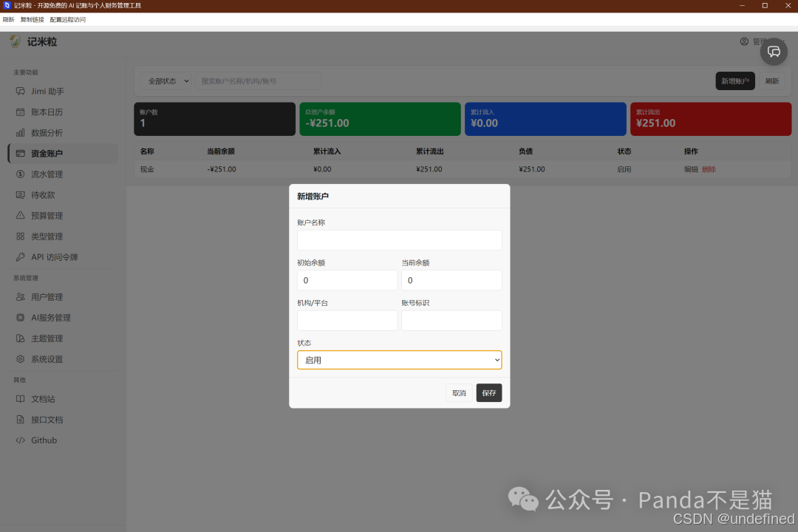The image size is (798, 532).
Task: Click the red 累计流出 card
Action: click(711, 119)
